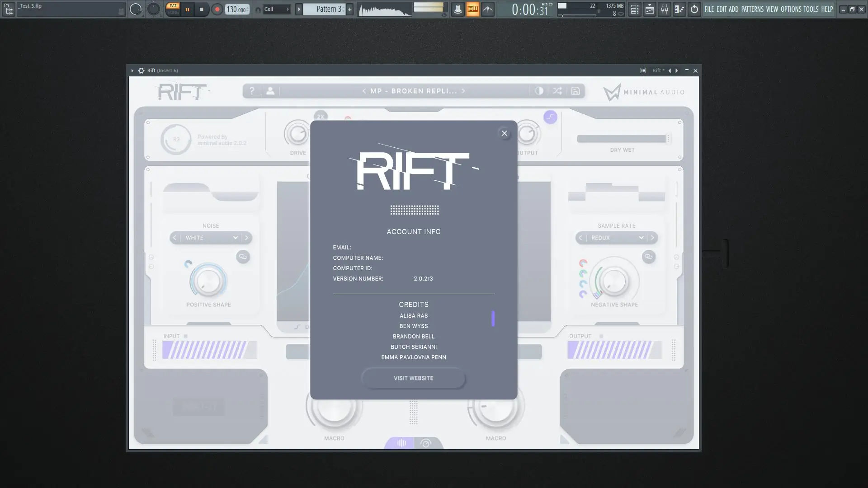Click the credits list scrollbar thumb

coord(493,319)
